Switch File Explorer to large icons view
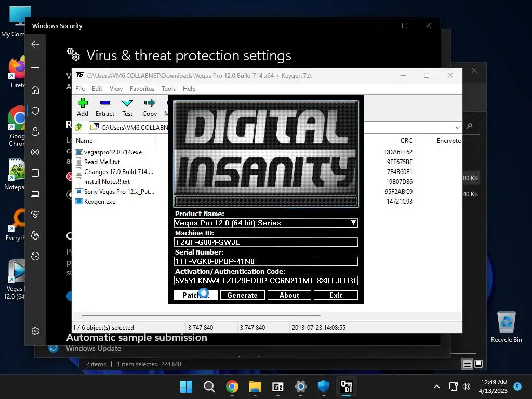Viewport: 532px width, 399px height. [x=478, y=364]
